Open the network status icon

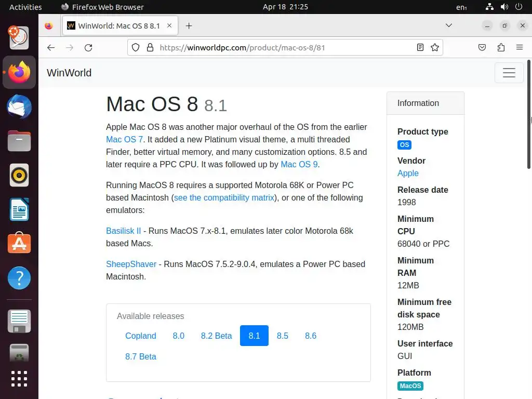pos(489,7)
